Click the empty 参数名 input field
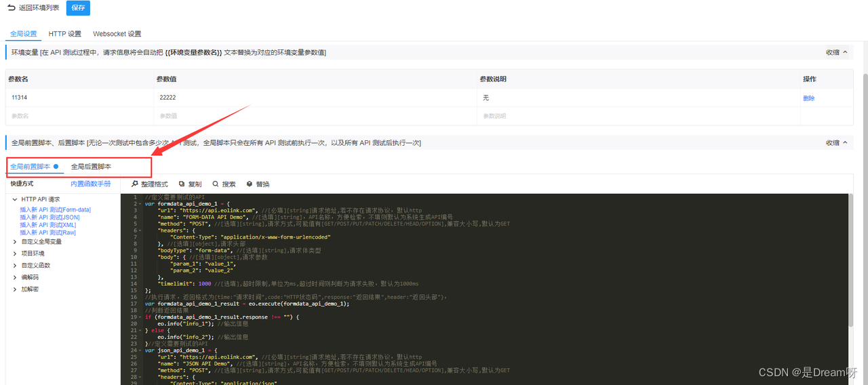 point(80,116)
